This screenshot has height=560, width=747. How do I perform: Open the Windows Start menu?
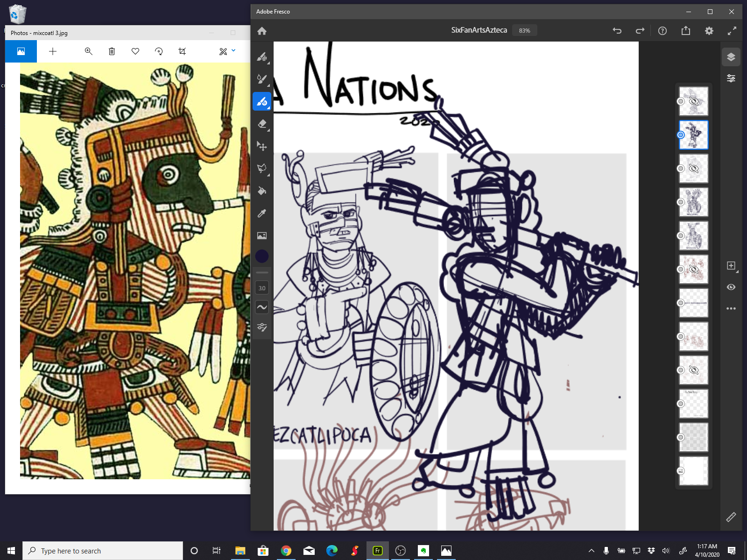click(11, 551)
